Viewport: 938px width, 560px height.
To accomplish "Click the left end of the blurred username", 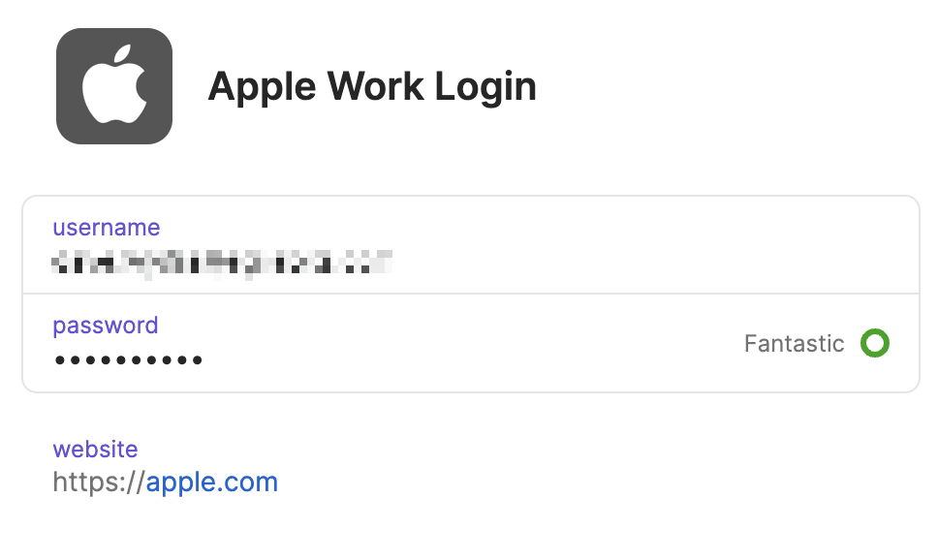I will click(57, 264).
